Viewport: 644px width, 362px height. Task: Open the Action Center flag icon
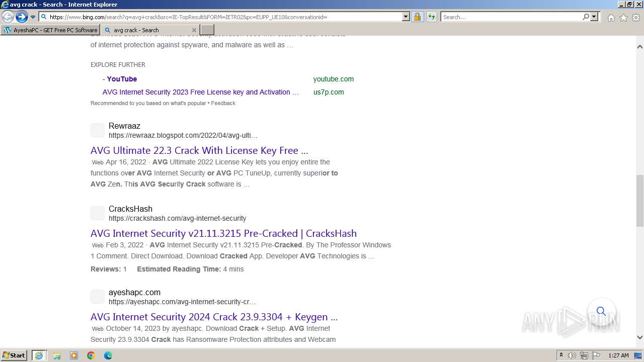click(595, 355)
